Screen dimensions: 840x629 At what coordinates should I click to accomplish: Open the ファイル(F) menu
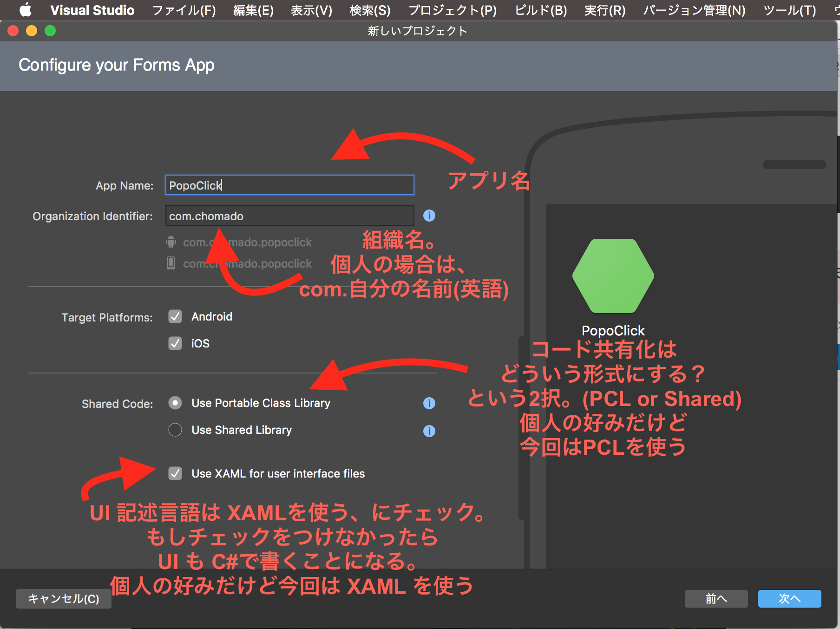(184, 10)
